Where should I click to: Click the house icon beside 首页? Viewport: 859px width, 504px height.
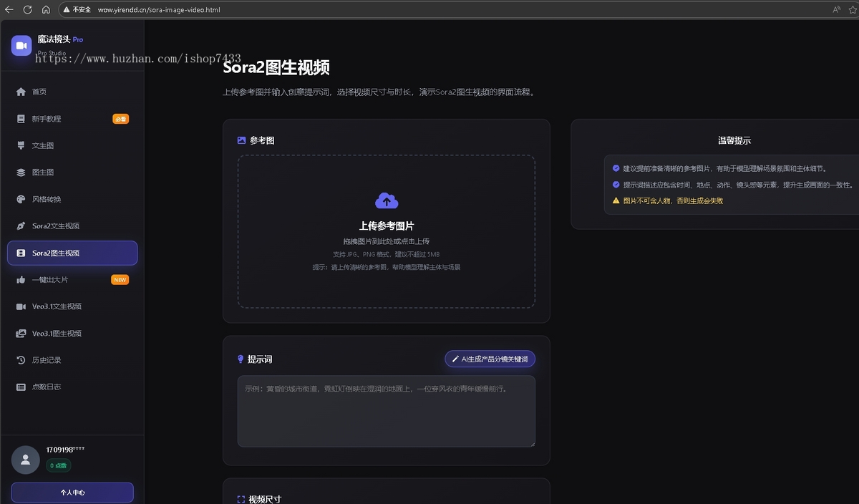coord(21,92)
